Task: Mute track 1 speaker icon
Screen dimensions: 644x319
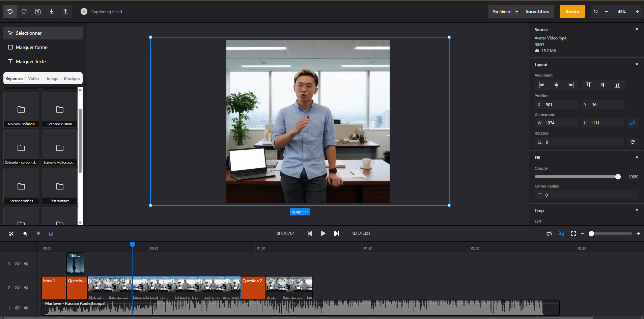Action: click(26, 308)
